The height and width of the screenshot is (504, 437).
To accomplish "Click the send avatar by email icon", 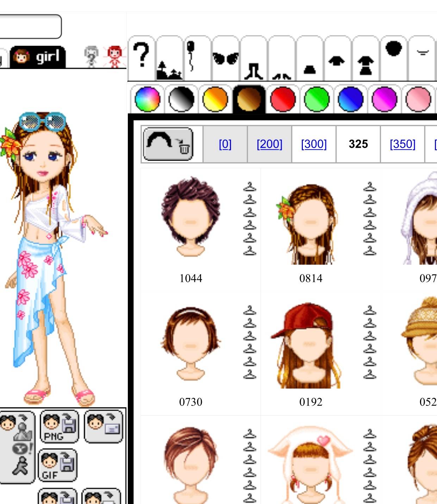I will pyautogui.click(x=104, y=427).
